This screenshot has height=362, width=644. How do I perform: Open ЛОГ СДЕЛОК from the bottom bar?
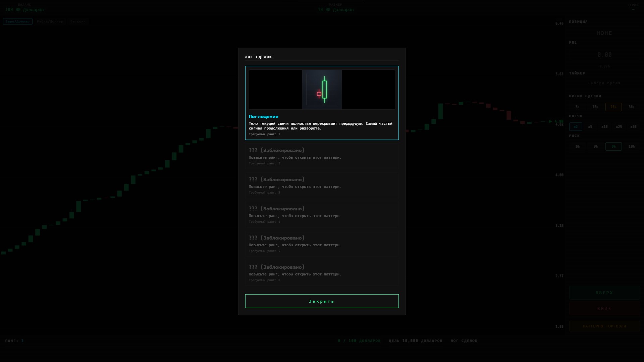464,341
